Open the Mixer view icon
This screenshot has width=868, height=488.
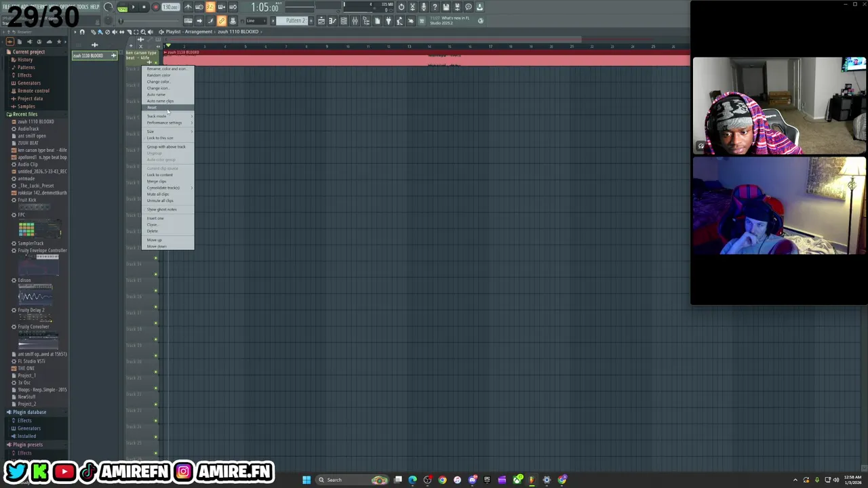[x=355, y=21]
